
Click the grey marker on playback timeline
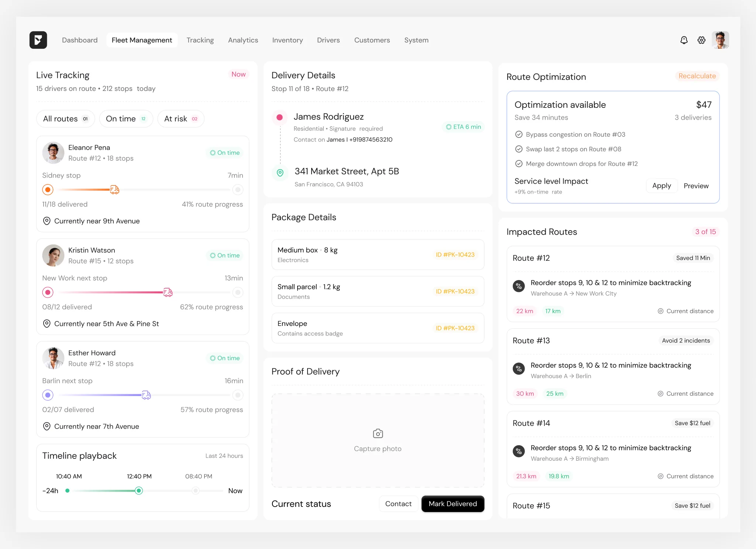click(x=195, y=491)
